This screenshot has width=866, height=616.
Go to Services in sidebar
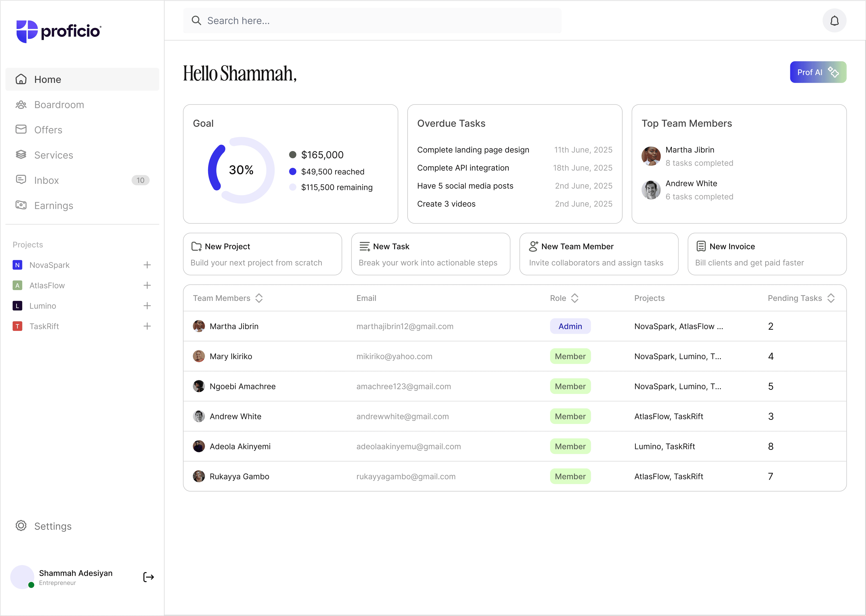click(x=53, y=155)
